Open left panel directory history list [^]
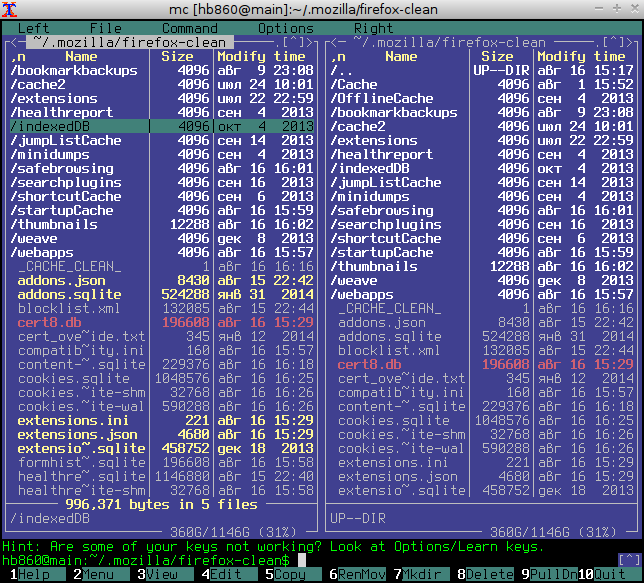 click(x=294, y=42)
